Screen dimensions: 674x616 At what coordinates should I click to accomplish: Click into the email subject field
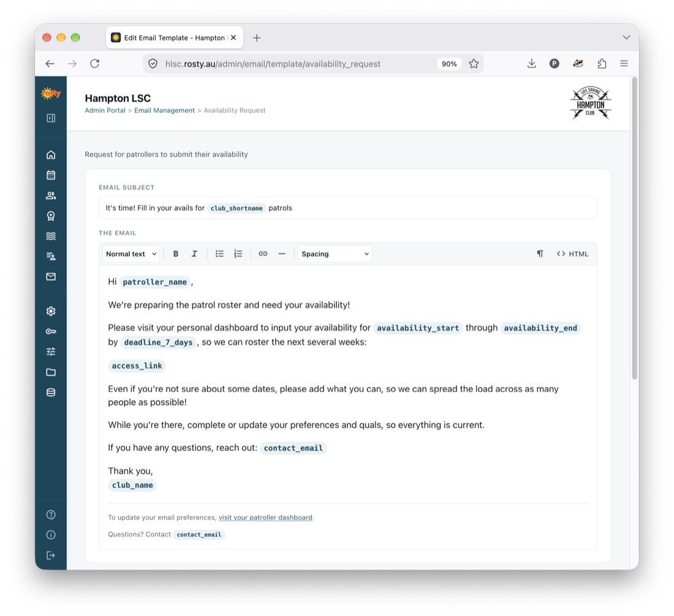tap(348, 208)
